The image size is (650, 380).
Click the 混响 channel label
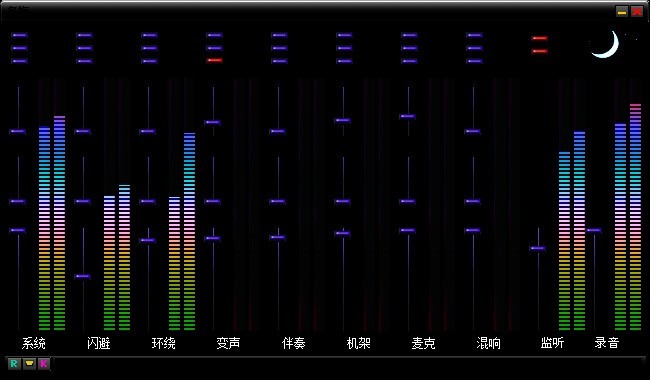pyautogui.click(x=489, y=343)
